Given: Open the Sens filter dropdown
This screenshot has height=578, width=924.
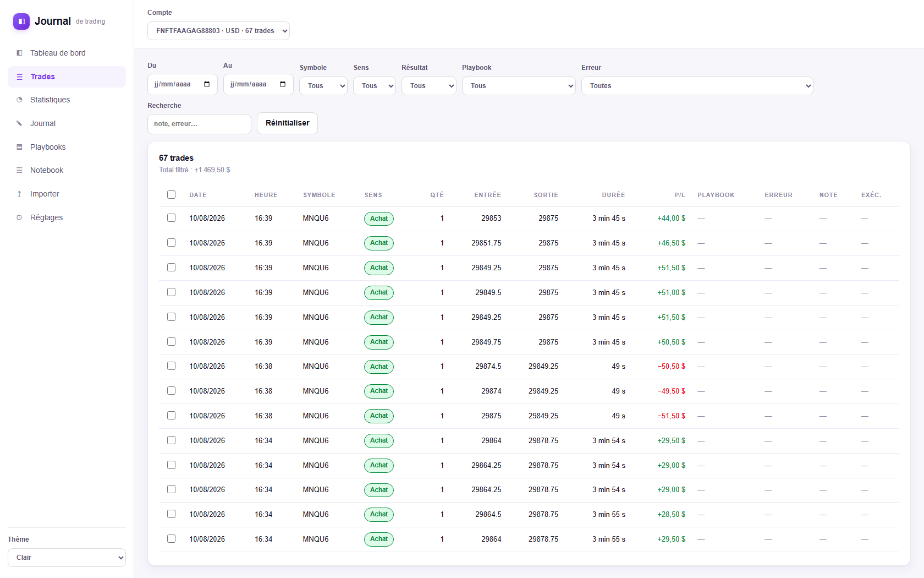Looking at the screenshot, I should 375,86.
